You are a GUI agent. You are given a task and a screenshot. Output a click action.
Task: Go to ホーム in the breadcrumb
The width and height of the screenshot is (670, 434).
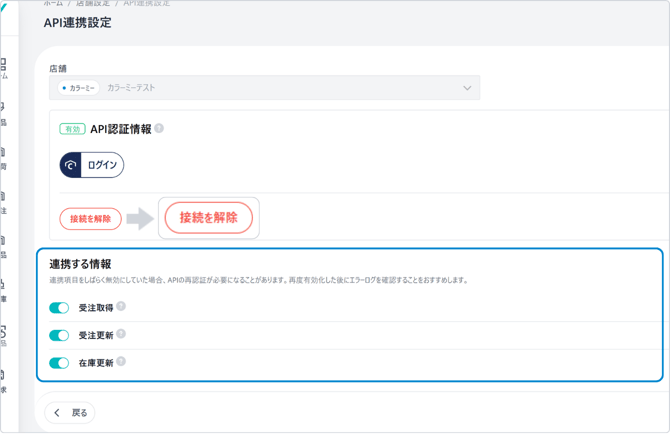click(52, 3)
